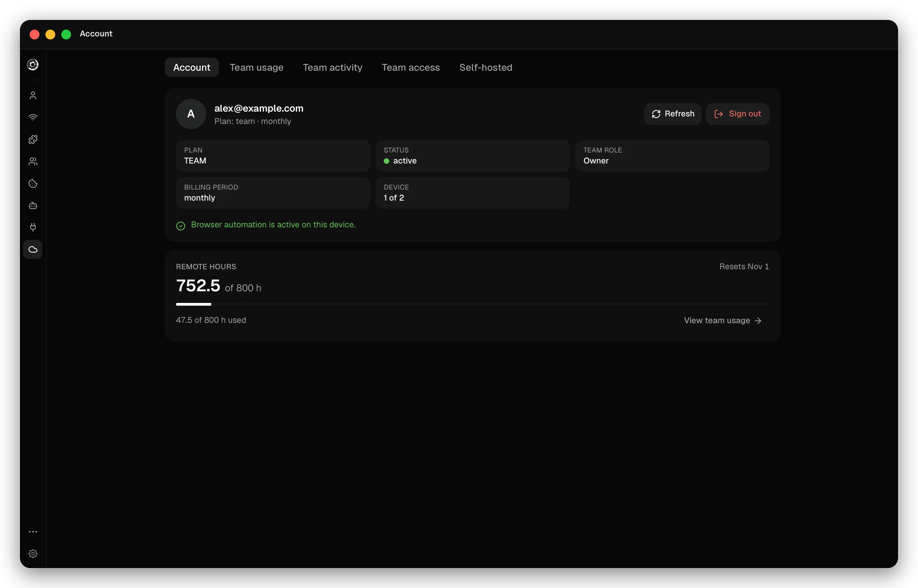Click the green window maximize button
Image resolution: width=918 pixels, height=588 pixels.
coord(66,34)
